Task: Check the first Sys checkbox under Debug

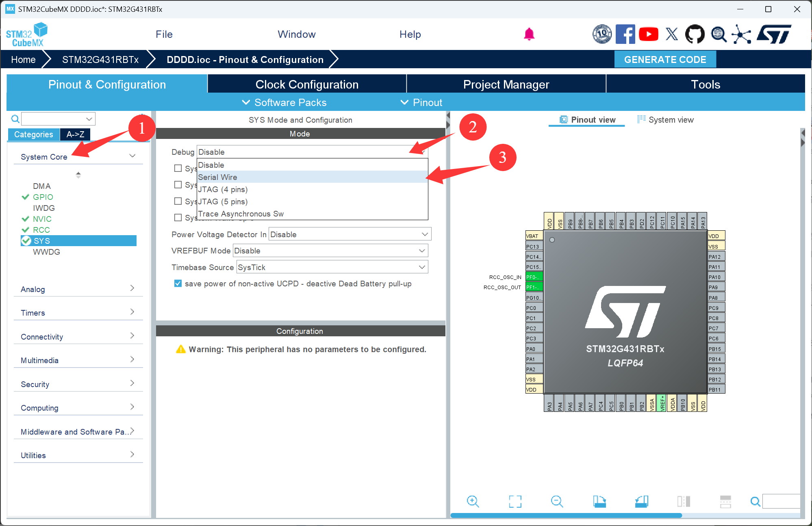Action: [178, 168]
